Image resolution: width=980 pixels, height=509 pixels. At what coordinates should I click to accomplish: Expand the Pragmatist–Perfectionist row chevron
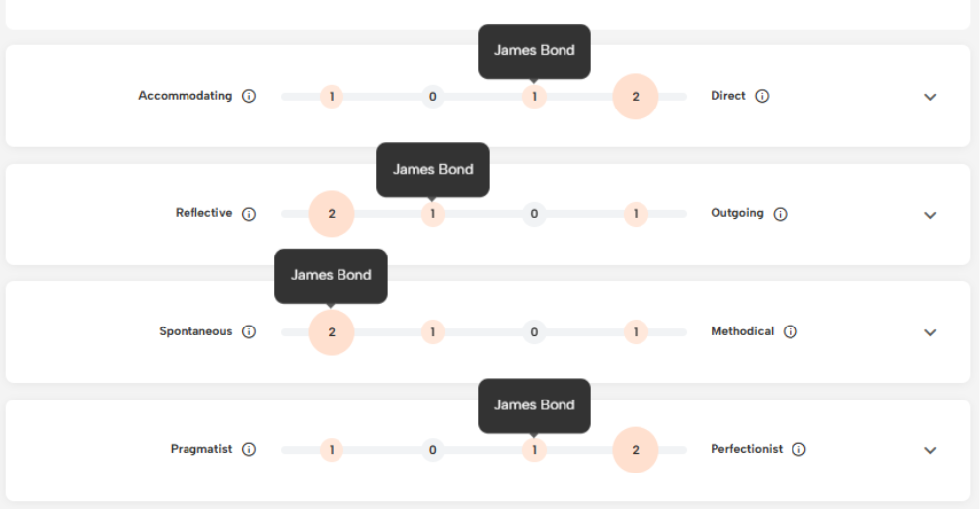pos(930,450)
